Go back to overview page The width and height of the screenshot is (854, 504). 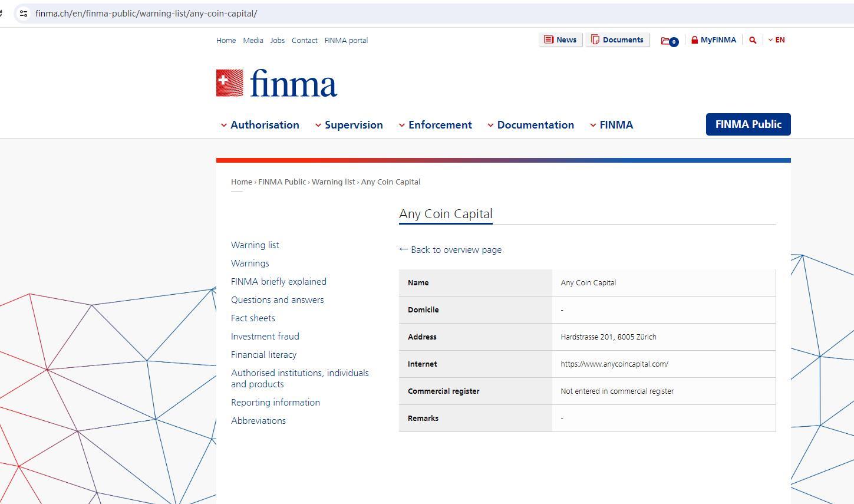click(x=450, y=250)
